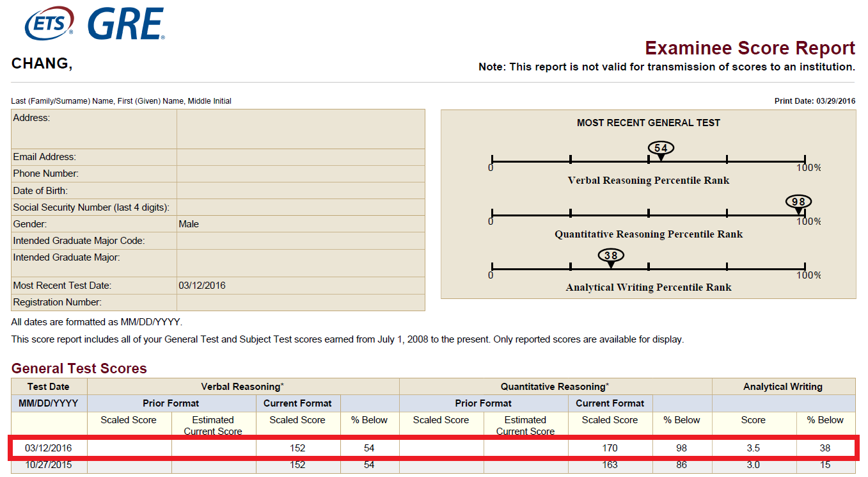Image resolution: width=868 pixels, height=477 pixels.
Task: Select the 98 marker on Quantitative Reasoning scale
Action: click(x=798, y=203)
